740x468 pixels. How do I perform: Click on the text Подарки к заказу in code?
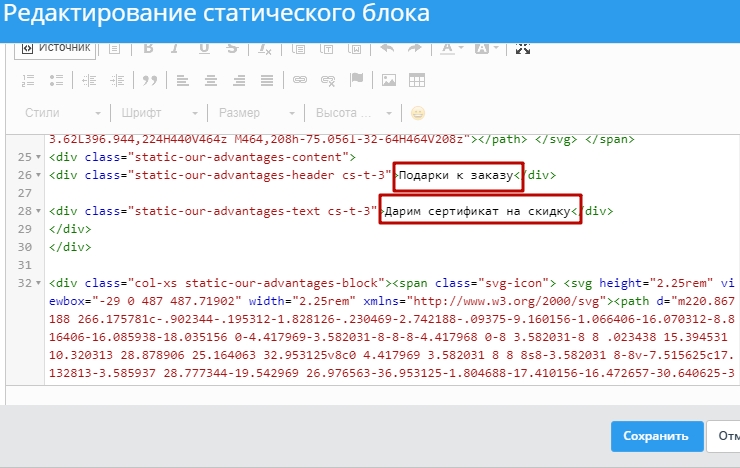point(457,175)
